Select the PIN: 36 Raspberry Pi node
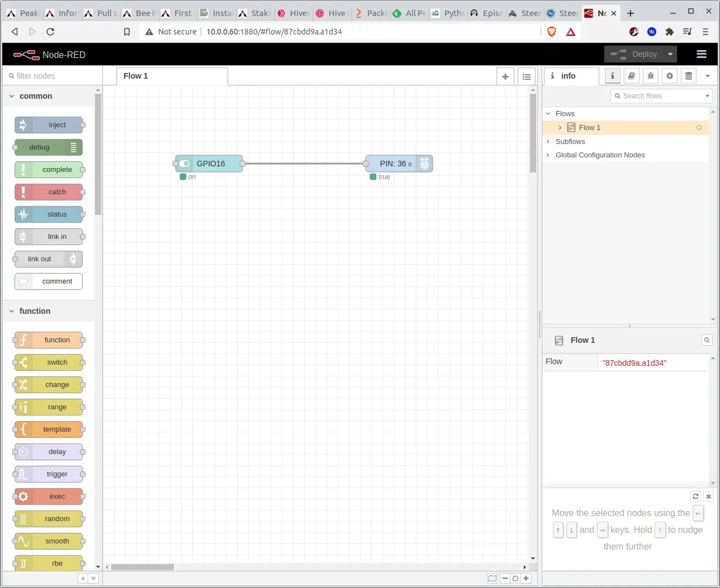The image size is (720, 588). click(x=399, y=164)
